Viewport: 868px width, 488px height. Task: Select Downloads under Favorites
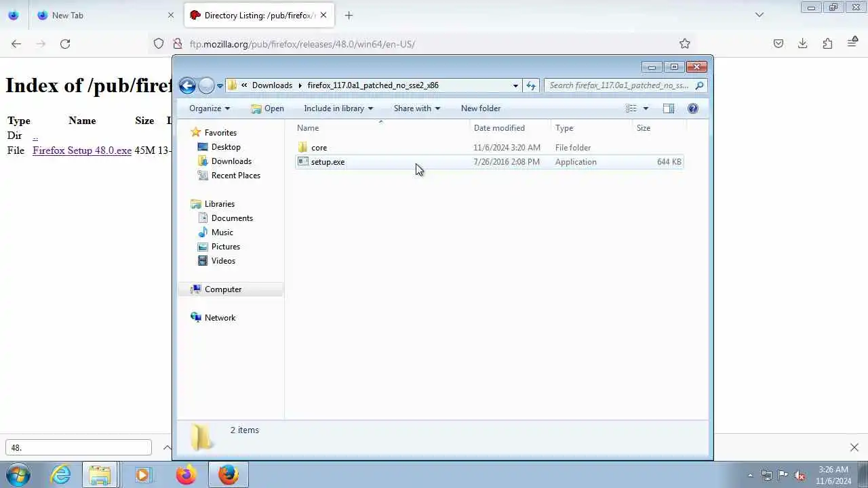point(231,161)
